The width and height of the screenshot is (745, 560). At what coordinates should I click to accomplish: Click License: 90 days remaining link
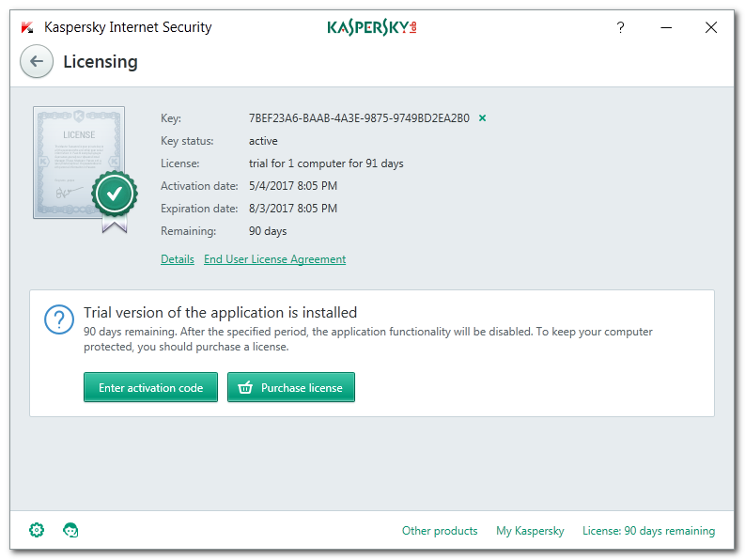pos(648,531)
